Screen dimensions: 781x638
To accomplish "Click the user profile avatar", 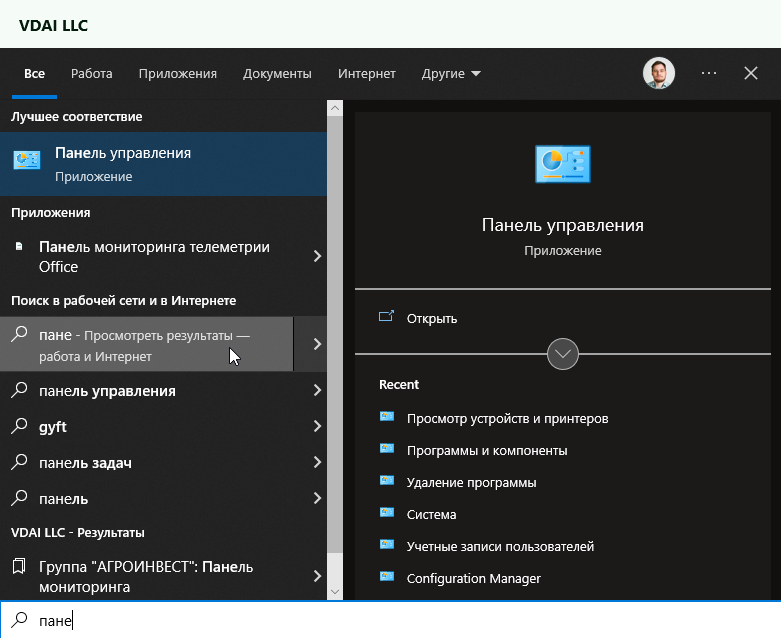I will click(658, 73).
